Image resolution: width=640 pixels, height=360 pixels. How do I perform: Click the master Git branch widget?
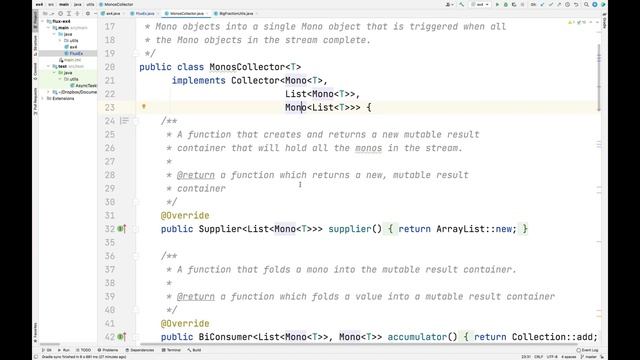[589, 357]
